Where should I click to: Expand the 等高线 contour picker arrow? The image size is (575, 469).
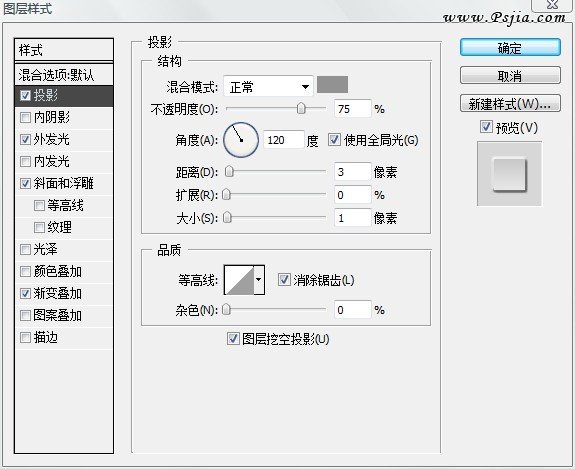point(259,281)
